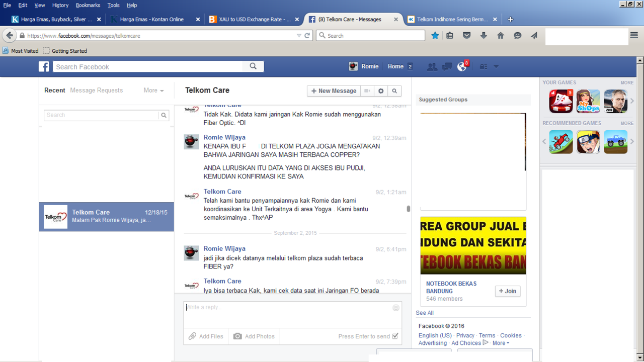644x362 pixels.
Task: Focus the Write a reply text box
Action: click(x=293, y=315)
